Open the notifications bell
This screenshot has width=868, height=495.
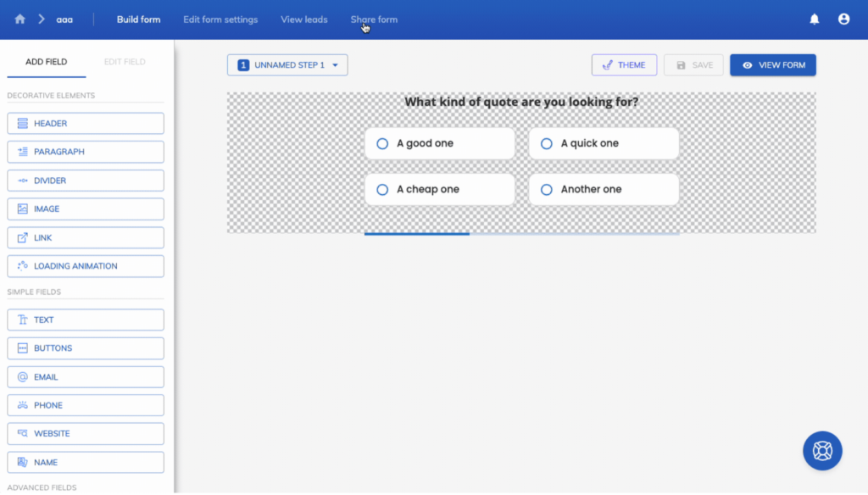click(815, 19)
